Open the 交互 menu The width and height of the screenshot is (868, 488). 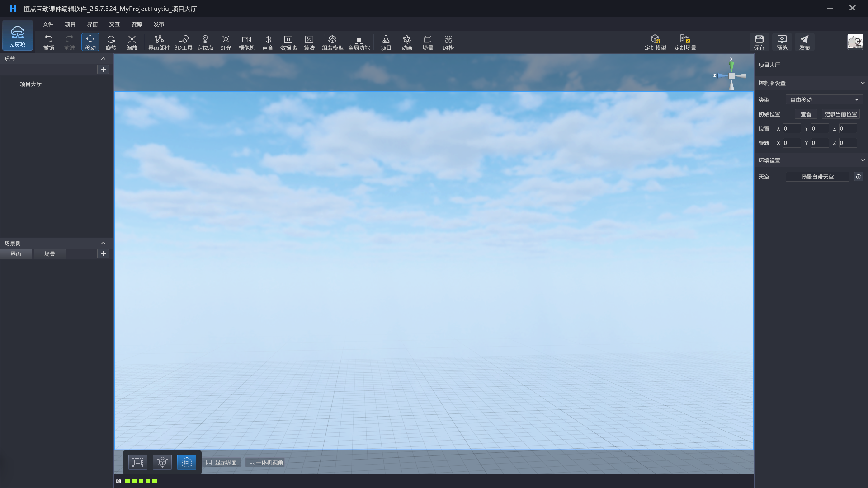[114, 24]
